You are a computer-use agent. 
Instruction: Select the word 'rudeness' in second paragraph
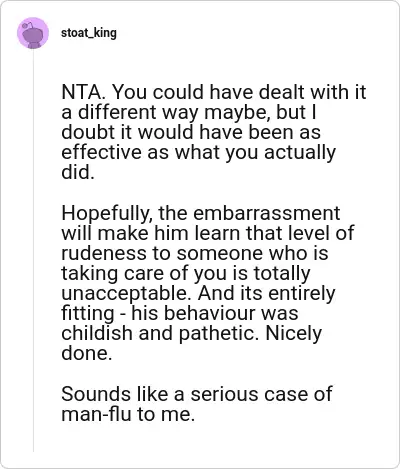104,253
